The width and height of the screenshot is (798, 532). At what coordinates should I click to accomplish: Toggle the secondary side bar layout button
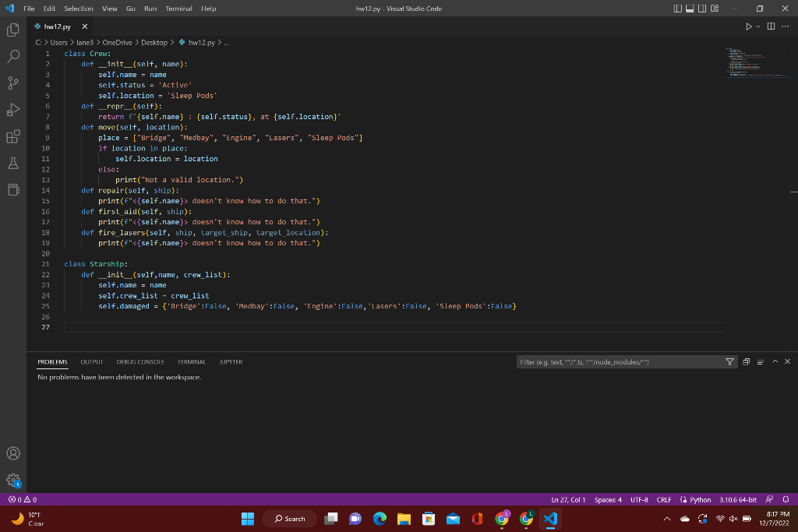point(704,9)
